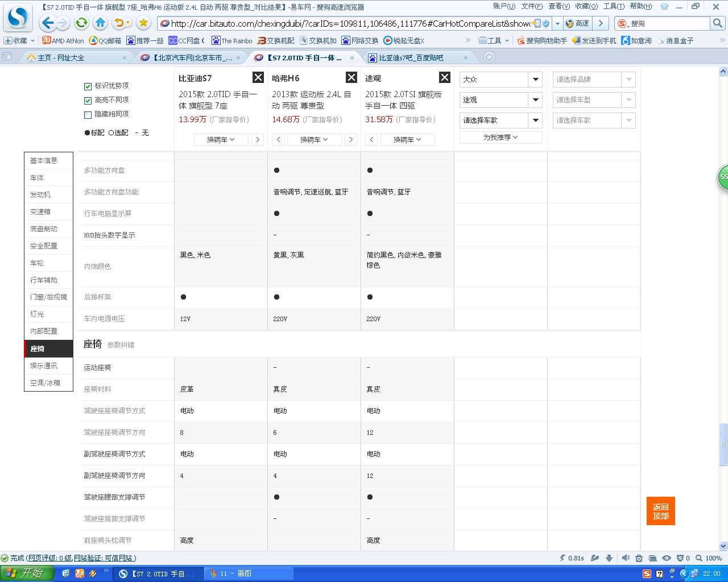Open Sogou input method icon in system tray
Screen dimensions: 728x582
click(x=647, y=573)
